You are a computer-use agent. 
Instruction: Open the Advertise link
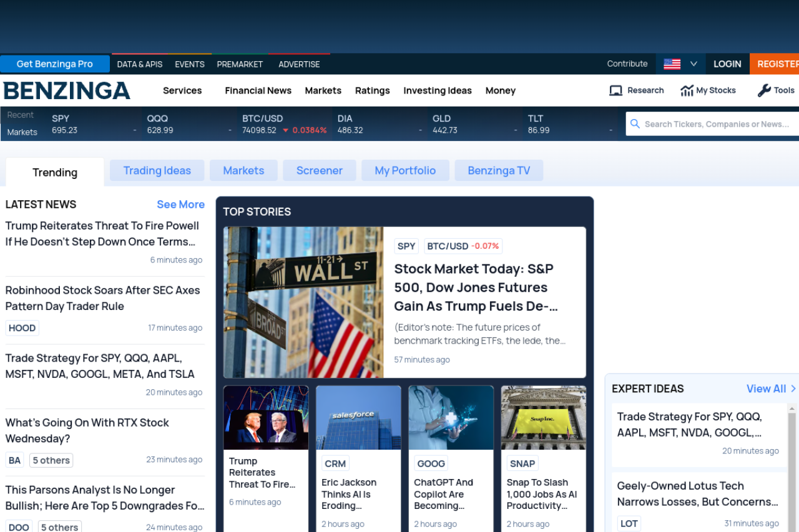click(x=299, y=64)
